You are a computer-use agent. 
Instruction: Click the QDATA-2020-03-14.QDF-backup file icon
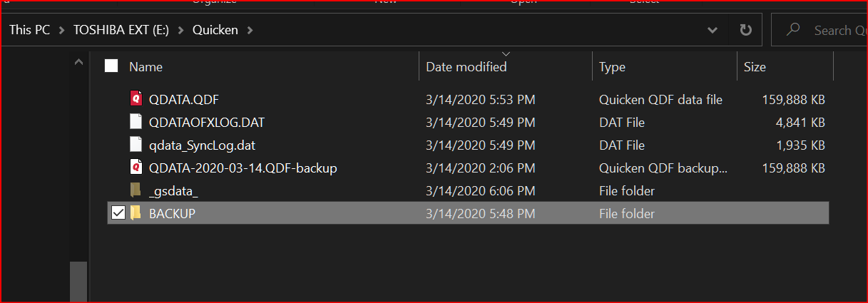point(136,168)
